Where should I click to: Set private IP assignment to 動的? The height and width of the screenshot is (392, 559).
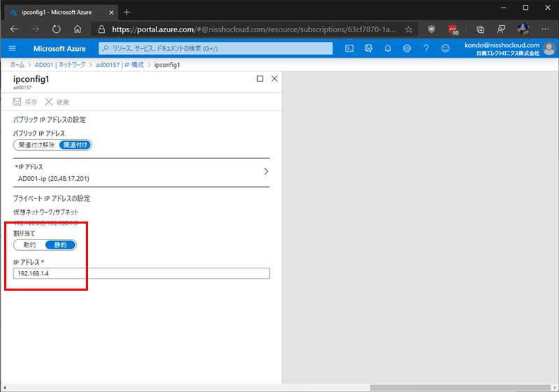point(29,245)
